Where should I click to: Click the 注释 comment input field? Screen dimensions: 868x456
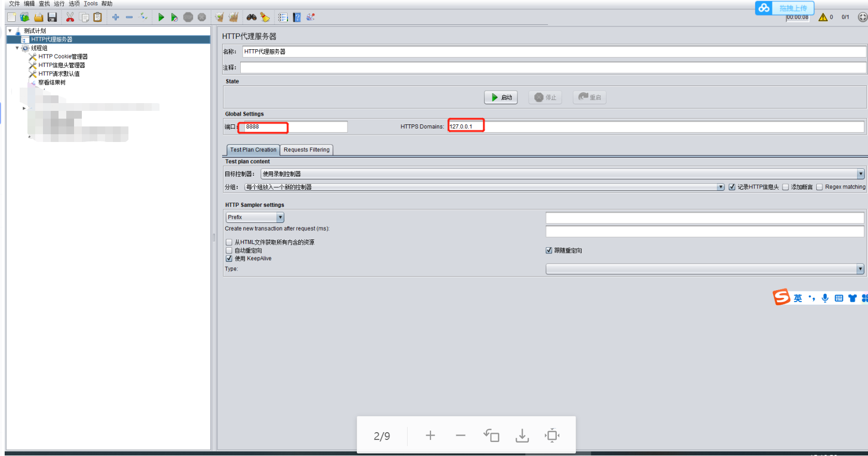553,67
